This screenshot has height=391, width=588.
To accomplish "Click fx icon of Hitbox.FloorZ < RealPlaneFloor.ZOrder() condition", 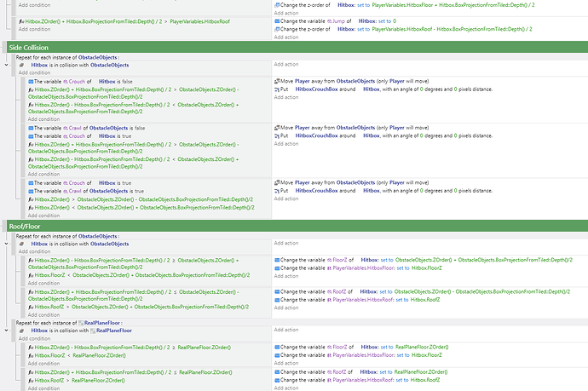I will (x=32, y=355).
